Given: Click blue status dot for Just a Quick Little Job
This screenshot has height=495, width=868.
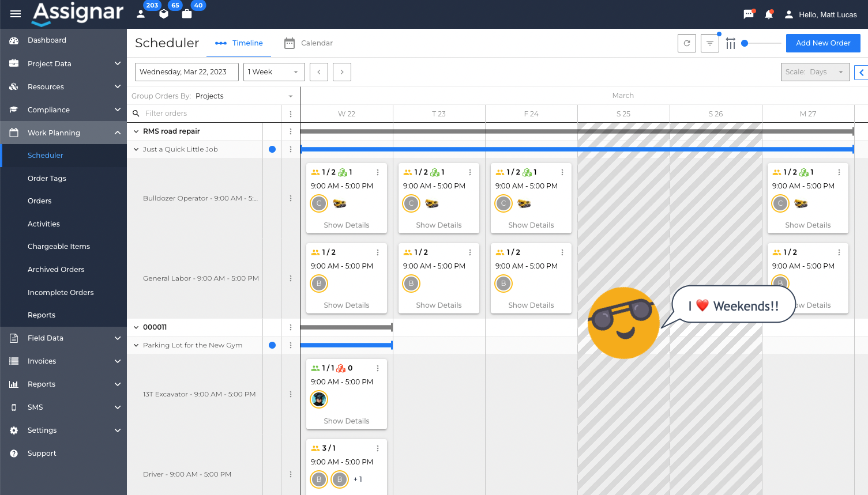Looking at the screenshot, I should (272, 149).
